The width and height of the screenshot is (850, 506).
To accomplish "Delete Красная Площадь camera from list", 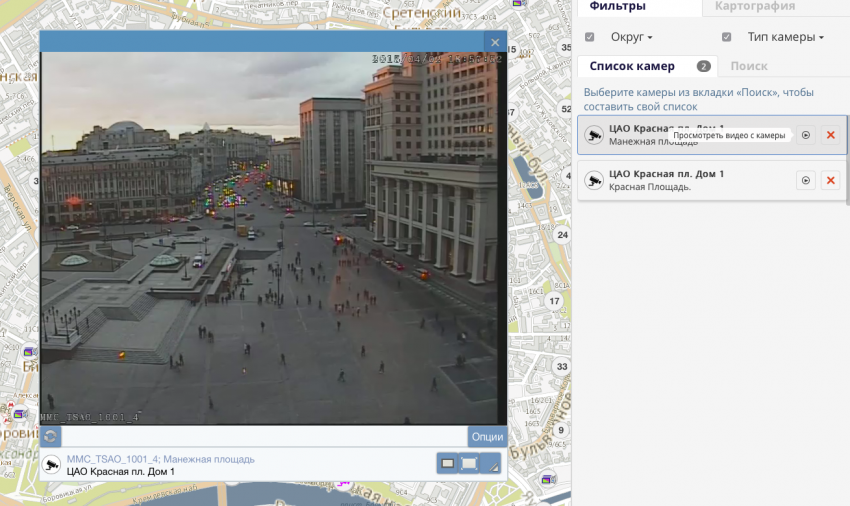I will pyautogui.click(x=830, y=180).
